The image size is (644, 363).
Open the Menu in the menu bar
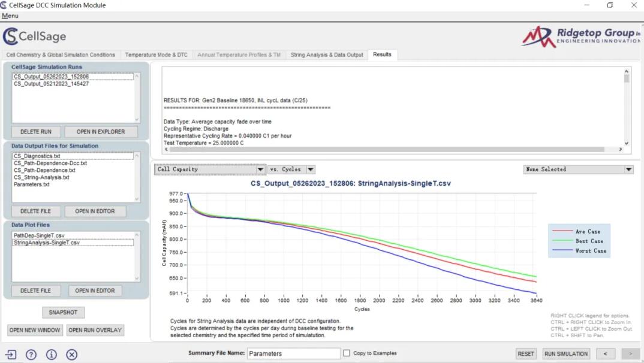(10, 16)
